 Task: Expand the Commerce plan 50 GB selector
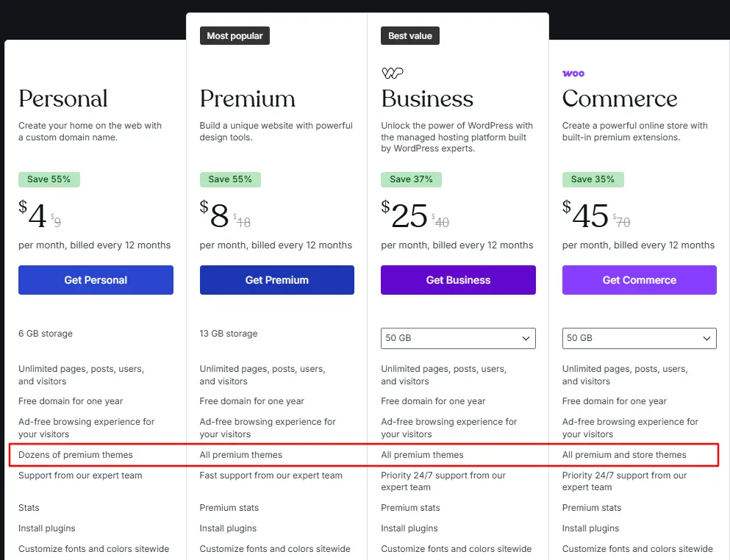tap(639, 338)
